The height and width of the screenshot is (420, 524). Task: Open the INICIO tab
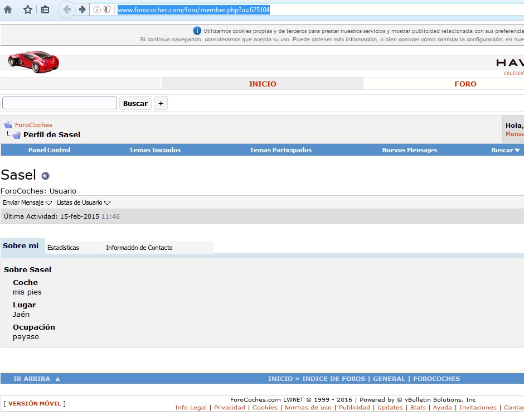click(x=263, y=84)
